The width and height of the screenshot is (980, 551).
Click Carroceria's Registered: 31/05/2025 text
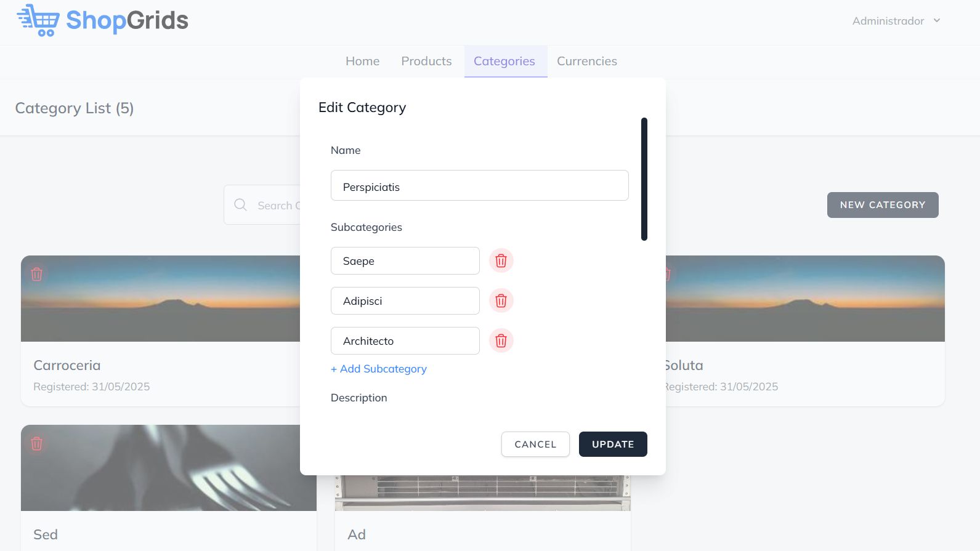click(92, 387)
